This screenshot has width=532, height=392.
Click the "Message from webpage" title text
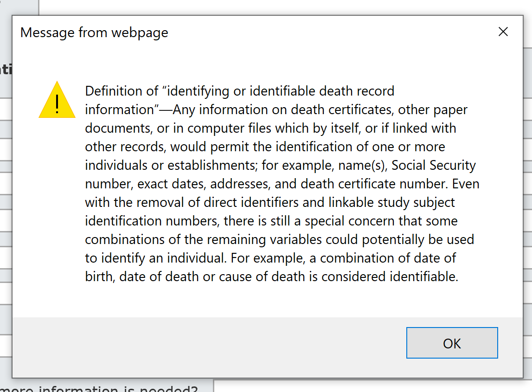[x=94, y=32]
